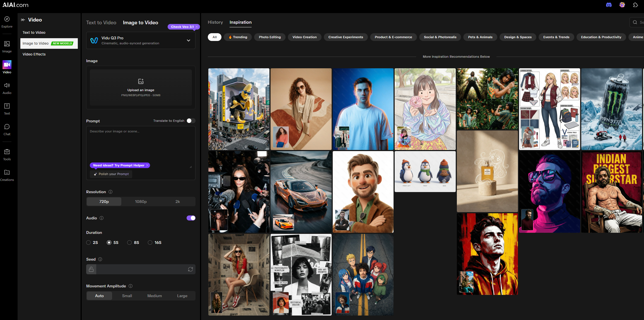The image size is (644, 320).
Task: Click the seed refresh icon
Action: coord(190,269)
